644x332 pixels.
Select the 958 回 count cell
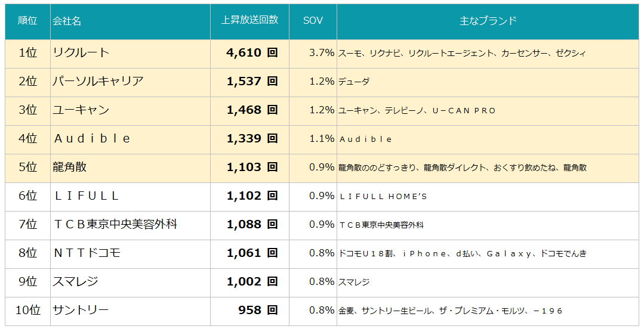click(258, 310)
